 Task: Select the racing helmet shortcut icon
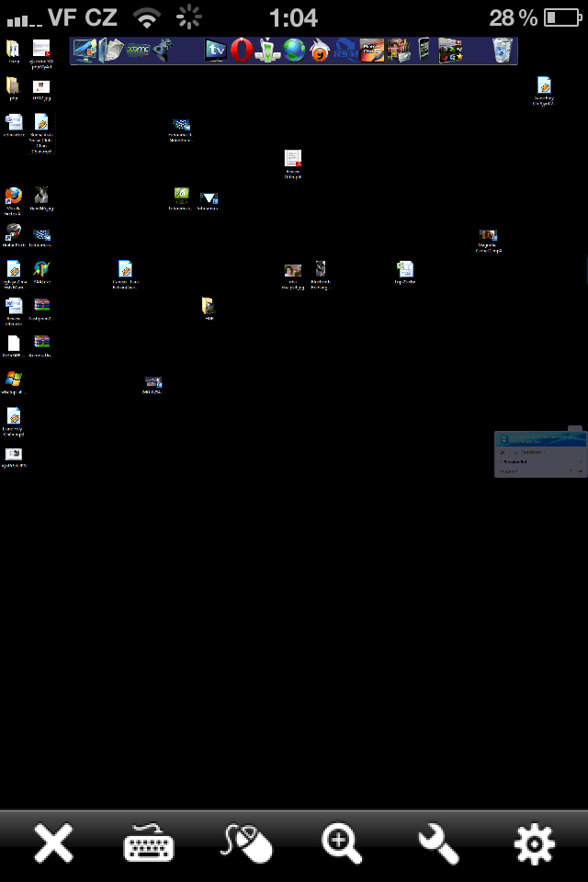point(14,232)
